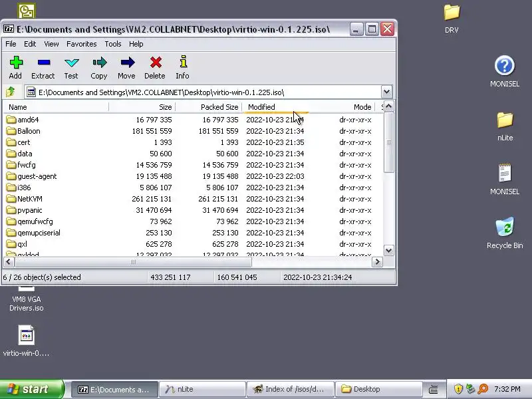Open MONISEL text document icon
The image size is (532, 399).
click(x=505, y=174)
